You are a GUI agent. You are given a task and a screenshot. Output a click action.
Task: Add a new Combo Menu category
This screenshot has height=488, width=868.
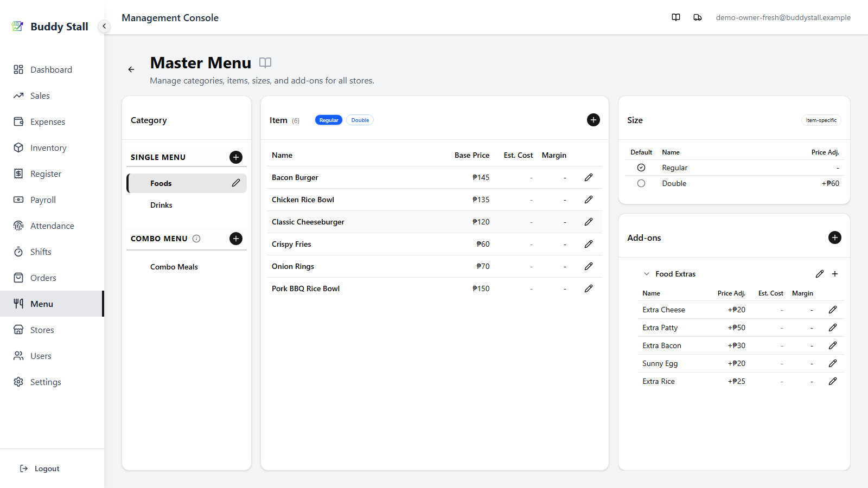tap(236, 239)
